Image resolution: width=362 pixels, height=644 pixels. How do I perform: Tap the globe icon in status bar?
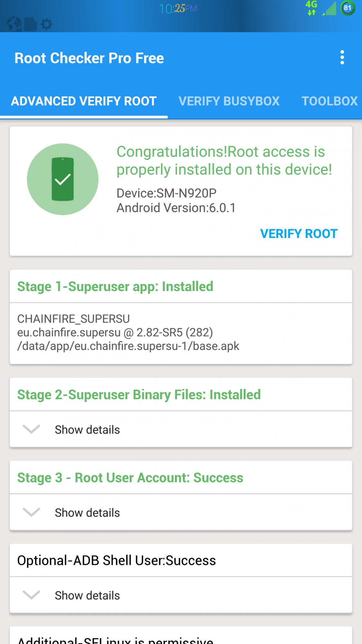[x=14, y=24]
